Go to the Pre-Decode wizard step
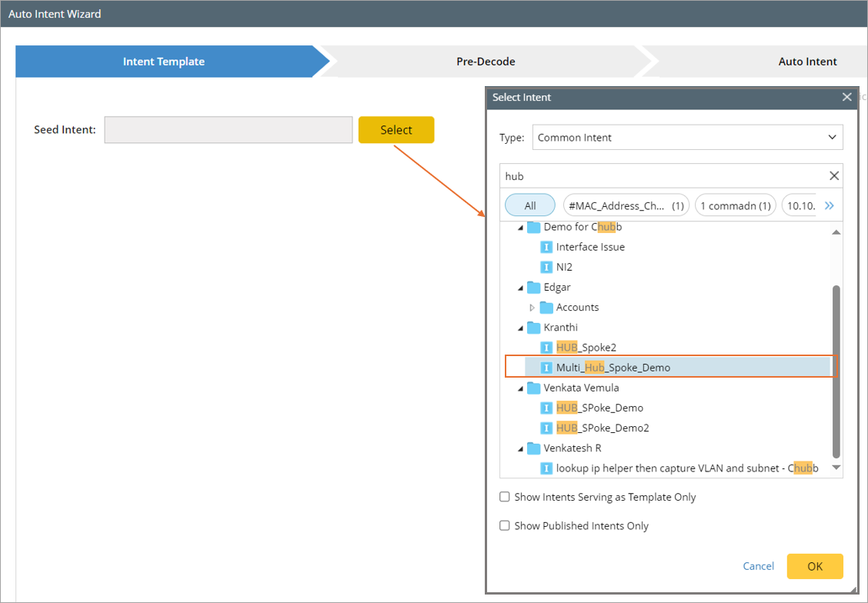868x603 pixels. 486,62
